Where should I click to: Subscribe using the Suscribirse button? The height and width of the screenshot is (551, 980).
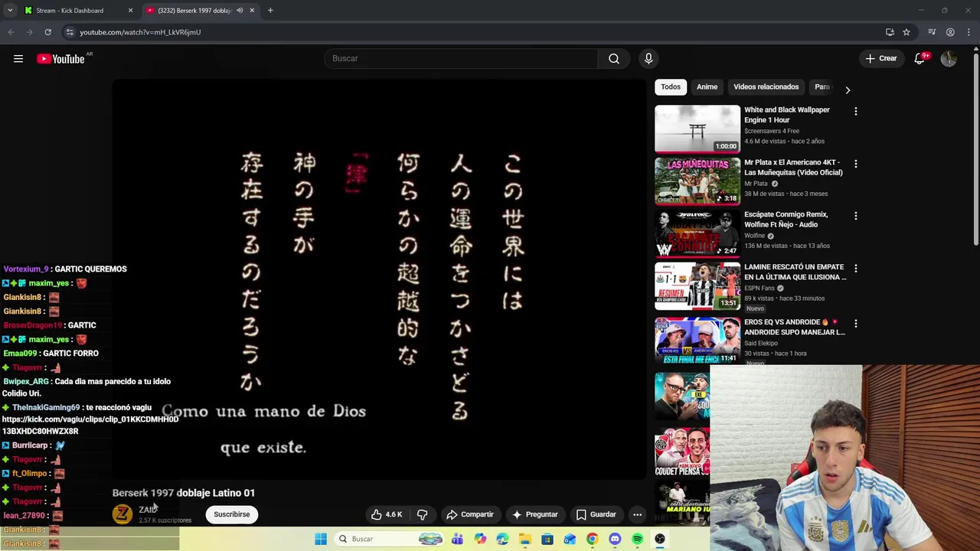pyautogui.click(x=231, y=514)
